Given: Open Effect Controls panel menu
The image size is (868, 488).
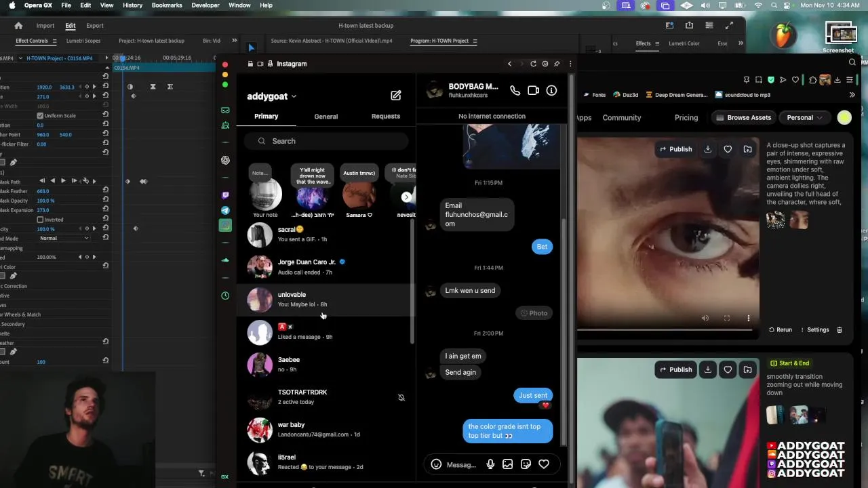Looking at the screenshot, I should pyautogui.click(x=54, y=41).
